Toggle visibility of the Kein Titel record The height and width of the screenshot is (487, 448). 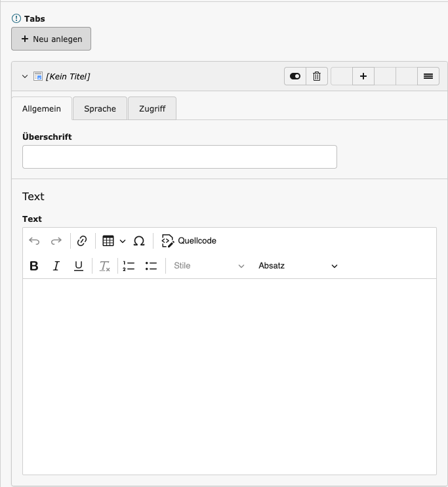click(295, 76)
